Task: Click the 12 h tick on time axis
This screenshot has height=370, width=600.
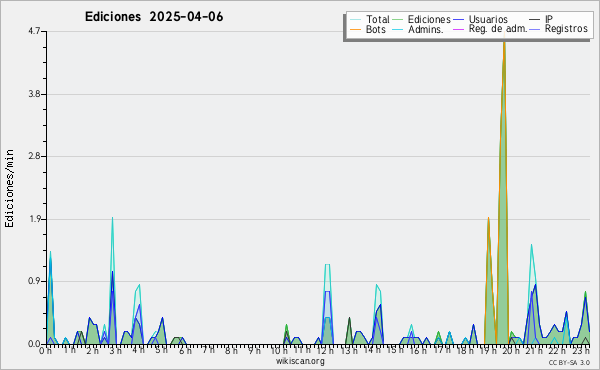Action: 325,351
